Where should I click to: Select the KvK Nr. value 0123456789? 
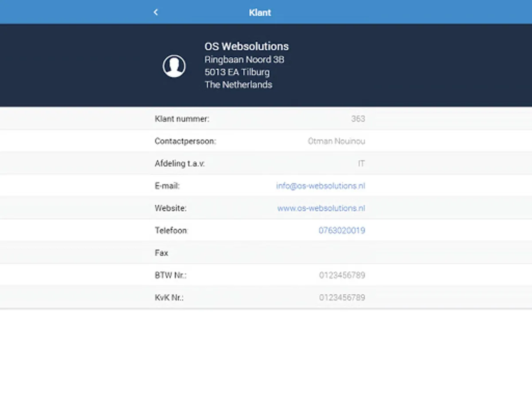click(342, 297)
